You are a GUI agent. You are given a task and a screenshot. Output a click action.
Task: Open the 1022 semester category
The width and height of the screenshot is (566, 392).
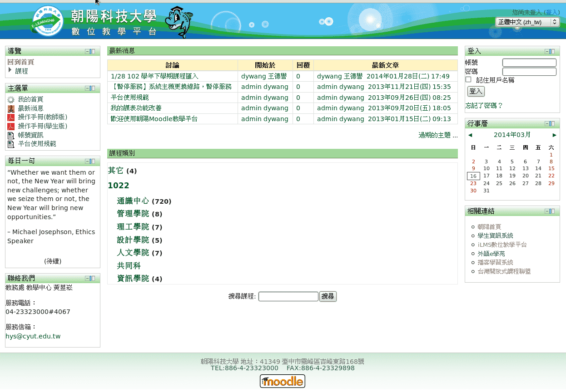click(119, 186)
